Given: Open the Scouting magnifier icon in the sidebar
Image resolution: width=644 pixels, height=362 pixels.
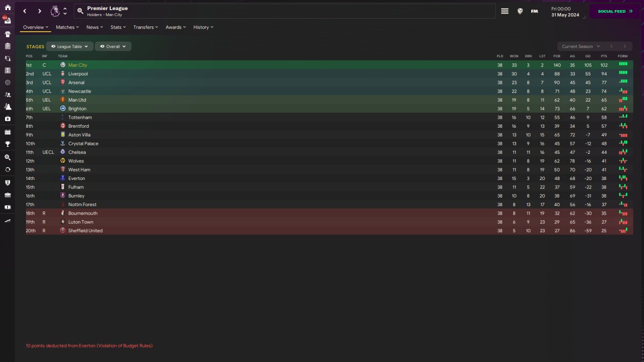Looking at the screenshot, I should [8, 157].
